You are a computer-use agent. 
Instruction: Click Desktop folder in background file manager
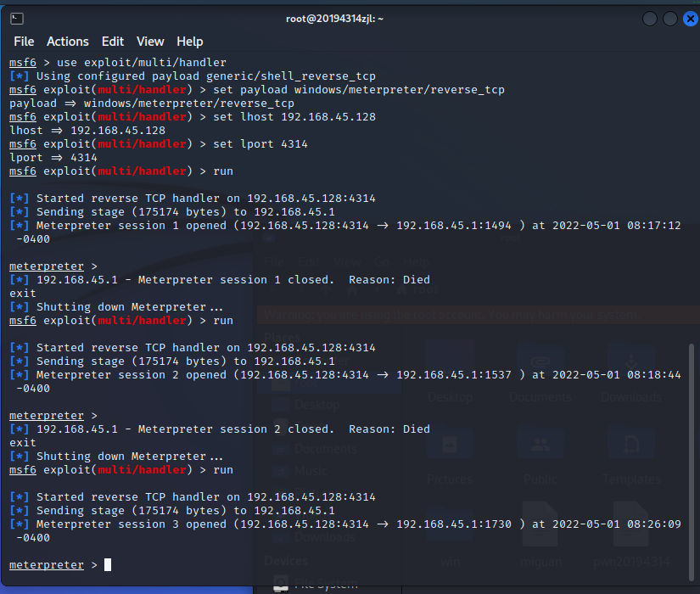point(450,373)
